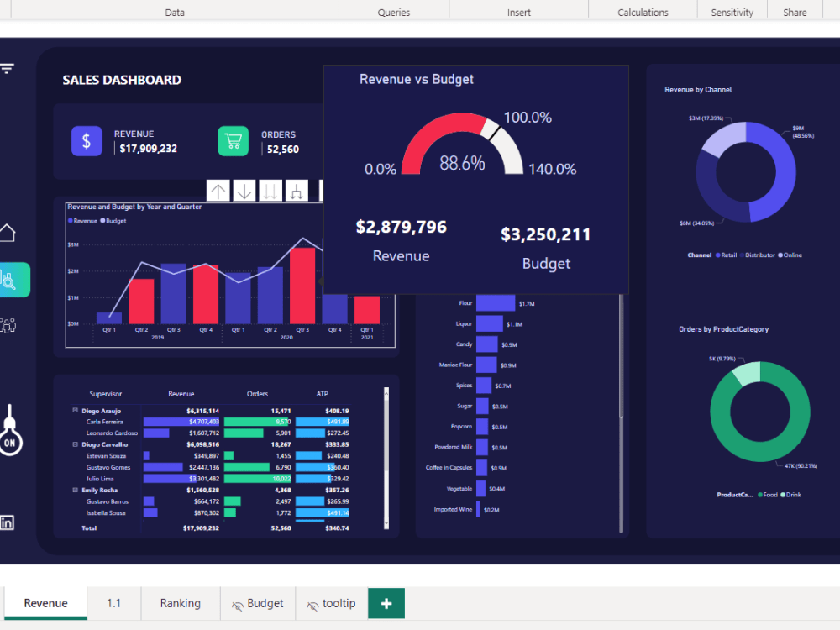840x630 pixels.
Task: Click the drill down arrow icon
Action: [244, 191]
